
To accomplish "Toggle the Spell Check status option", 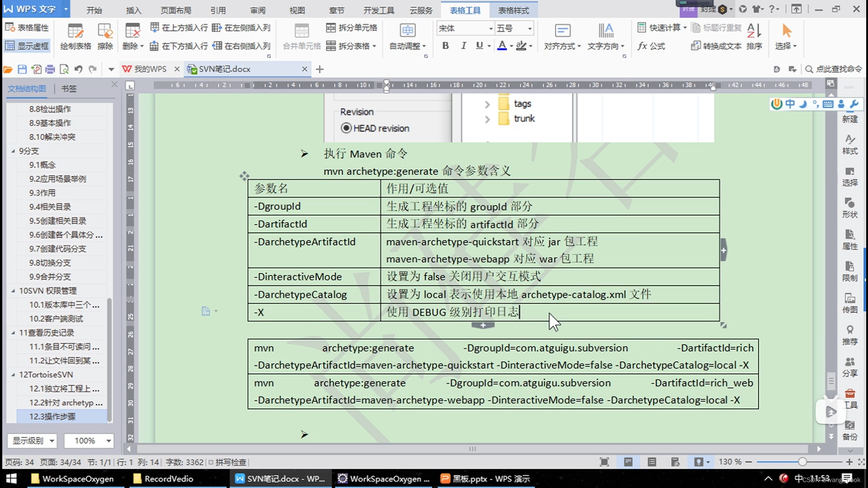I will point(227,462).
